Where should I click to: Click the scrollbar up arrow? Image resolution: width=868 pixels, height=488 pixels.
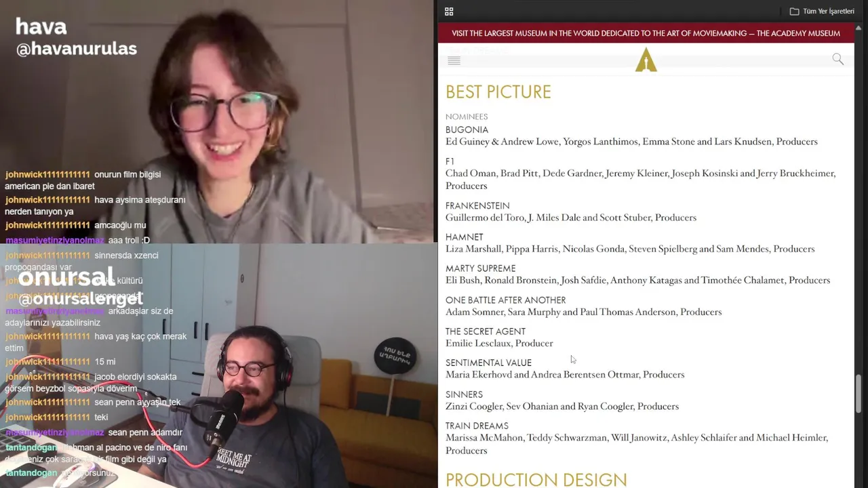(859, 28)
